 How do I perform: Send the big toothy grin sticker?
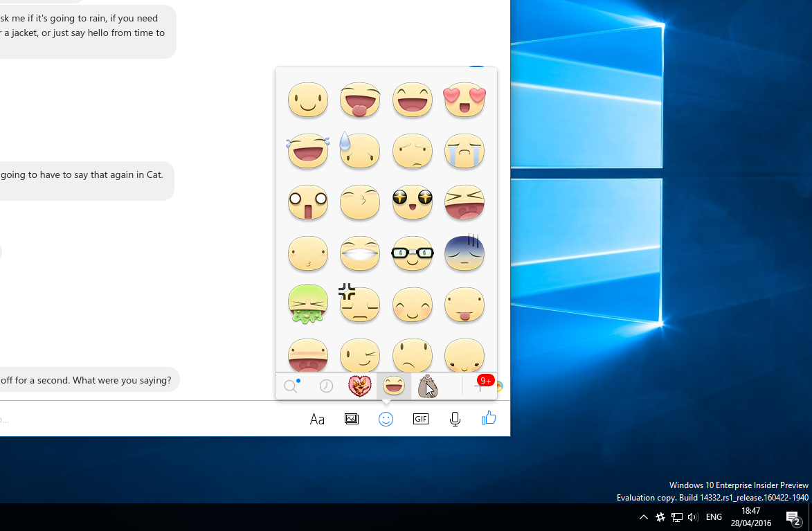360,253
